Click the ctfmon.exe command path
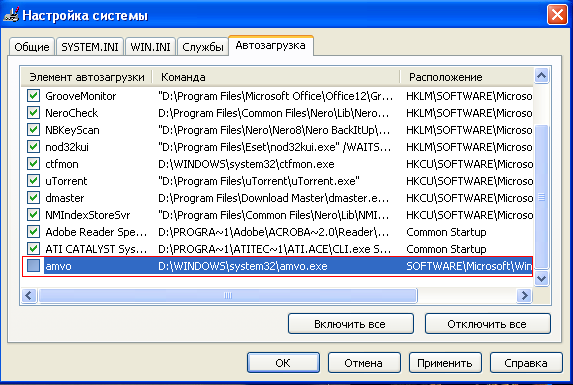 (x=246, y=164)
